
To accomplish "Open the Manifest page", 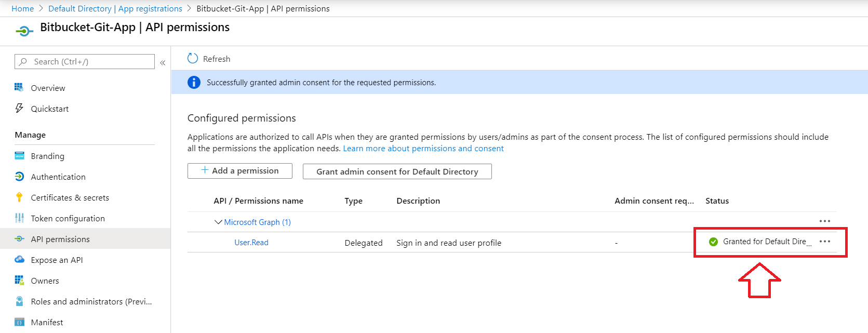I will [x=47, y=322].
